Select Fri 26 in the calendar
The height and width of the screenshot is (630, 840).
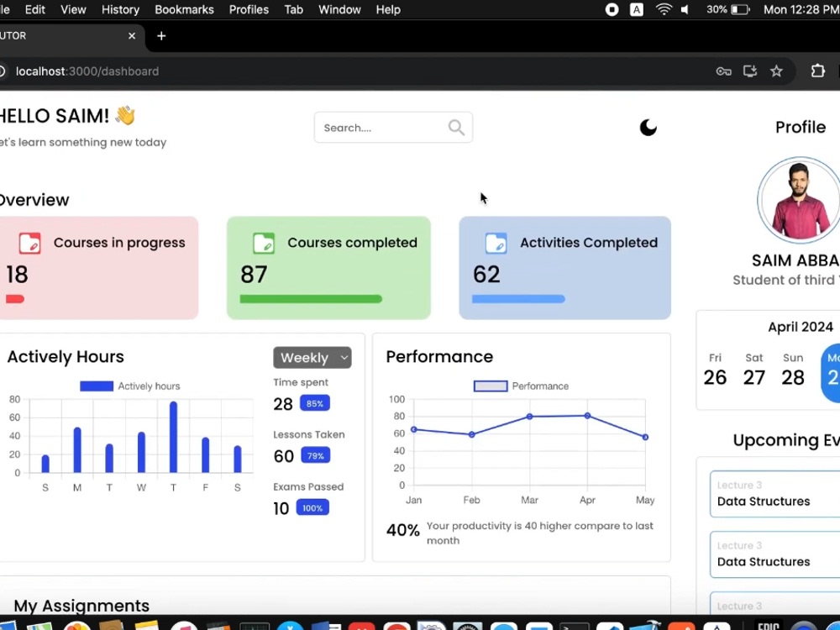pos(715,370)
